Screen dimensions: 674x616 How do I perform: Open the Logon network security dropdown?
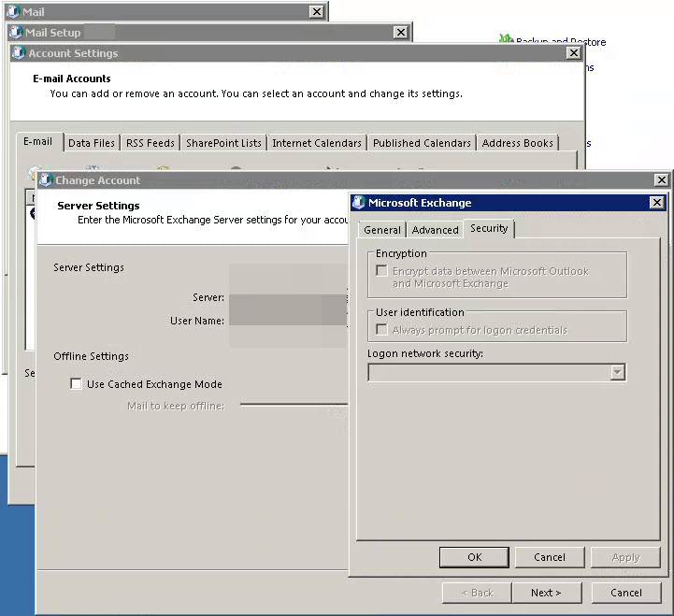click(497, 372)
